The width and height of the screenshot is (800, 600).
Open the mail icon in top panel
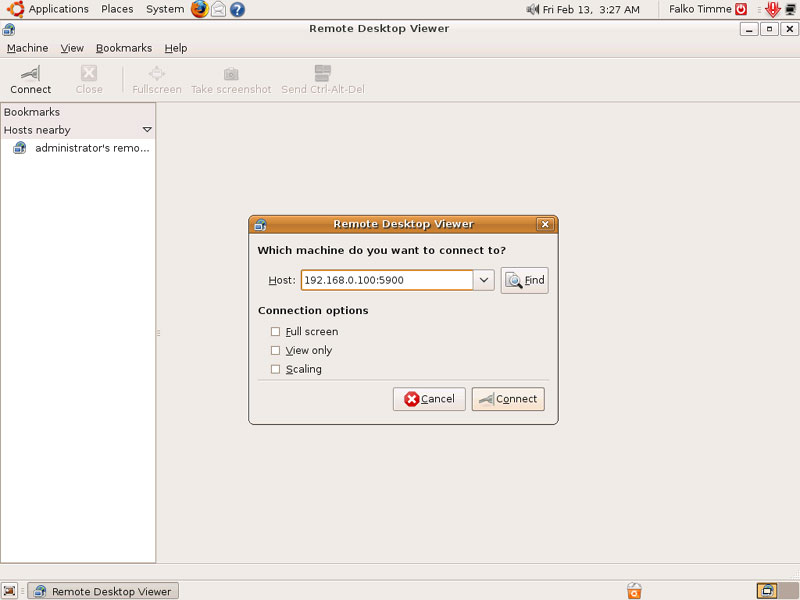[x=218, y=9]
